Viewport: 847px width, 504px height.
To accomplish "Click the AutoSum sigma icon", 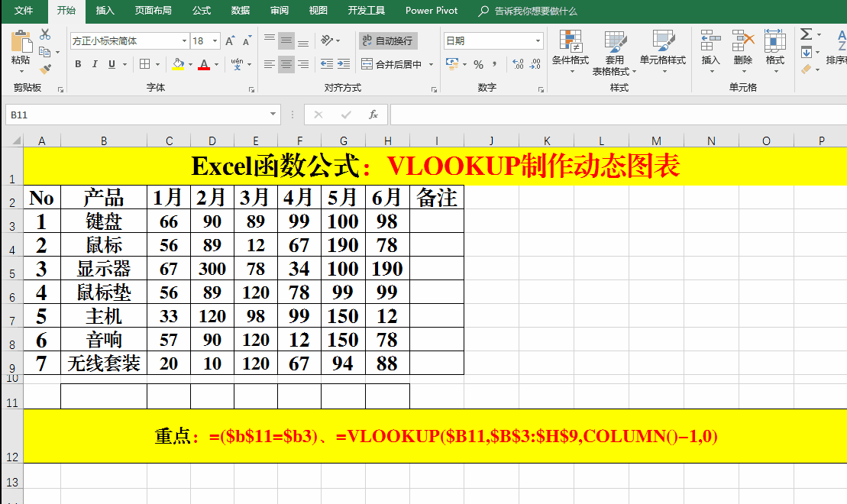I will pos(806,34).
